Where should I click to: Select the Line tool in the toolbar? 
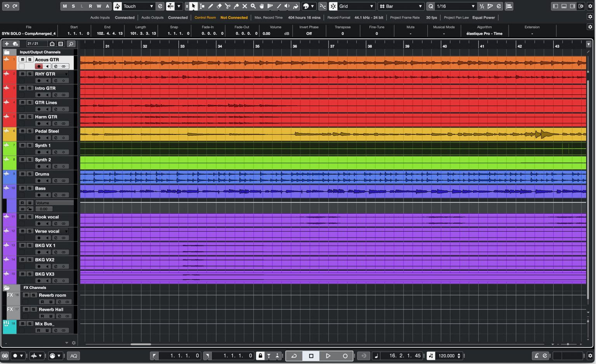point(279,7)
